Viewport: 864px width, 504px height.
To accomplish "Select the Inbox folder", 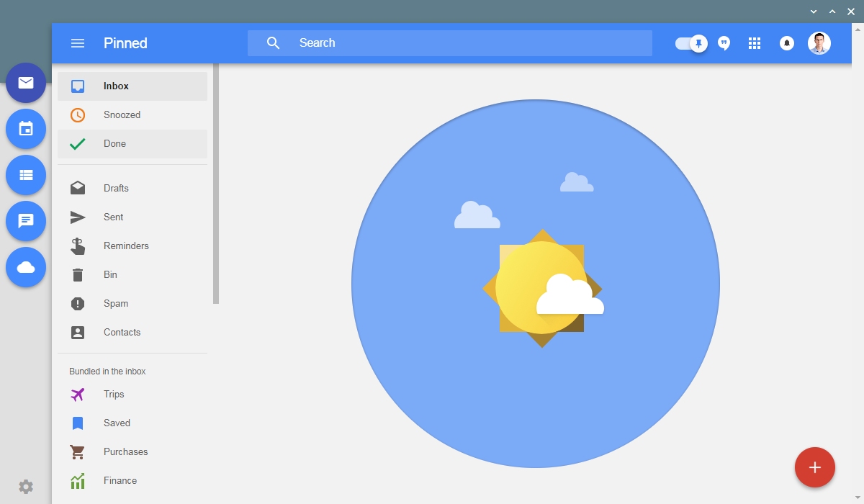I will (132, 86).
